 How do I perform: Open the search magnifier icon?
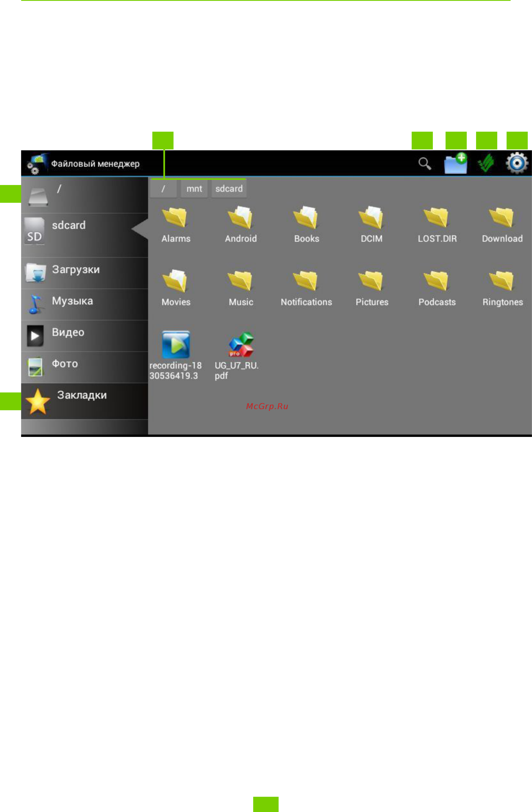424,164
